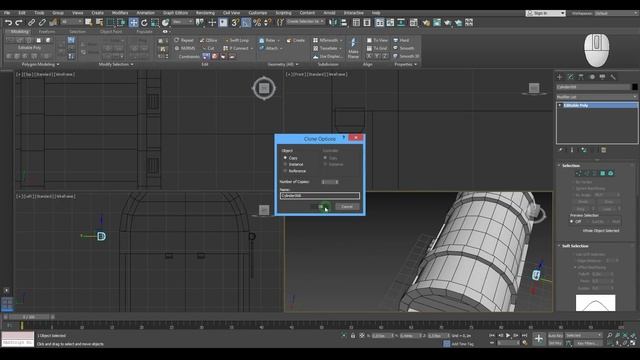This screenshot has width=640, height=360.
Task: Expand Geometry (All) panel dropdown
Action: [283, 64]
